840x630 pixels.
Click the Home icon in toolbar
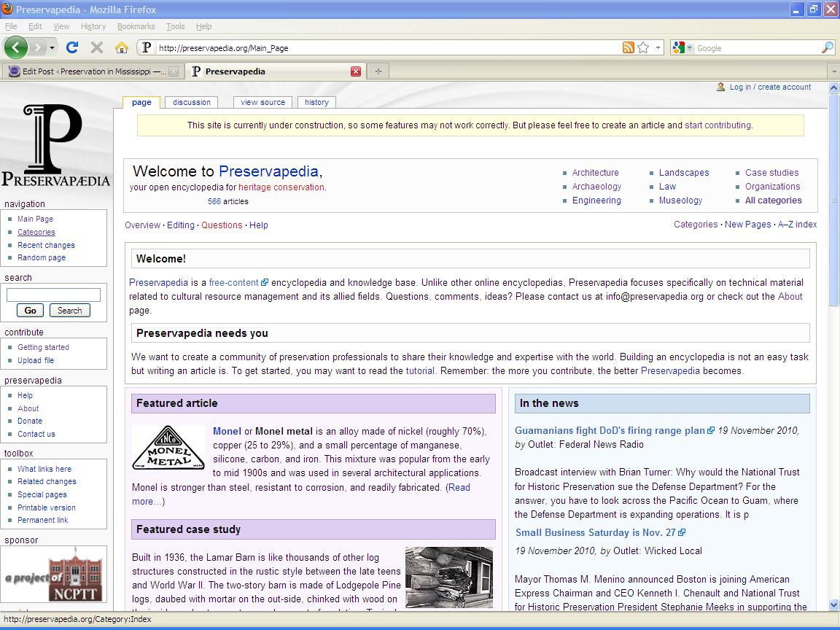tap(121, 47)
